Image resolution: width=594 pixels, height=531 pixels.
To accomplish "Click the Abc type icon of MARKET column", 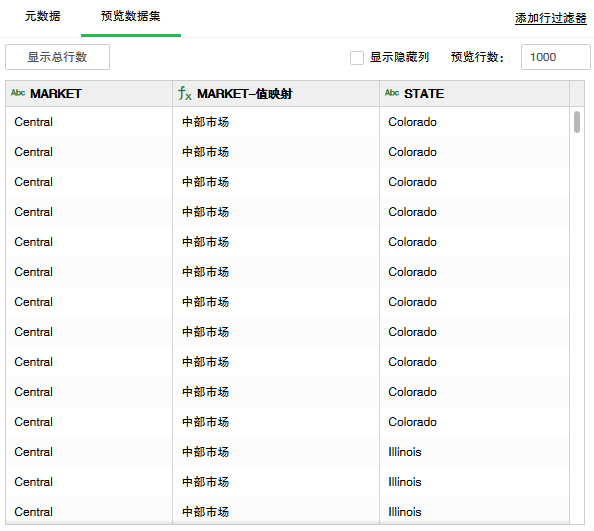I will 18,93.
